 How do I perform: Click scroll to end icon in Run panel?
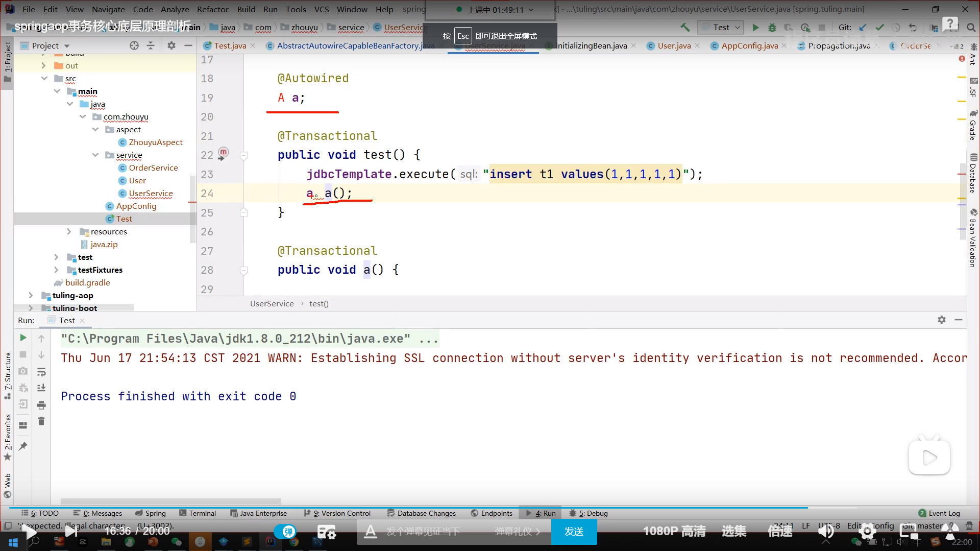[41, 388]
